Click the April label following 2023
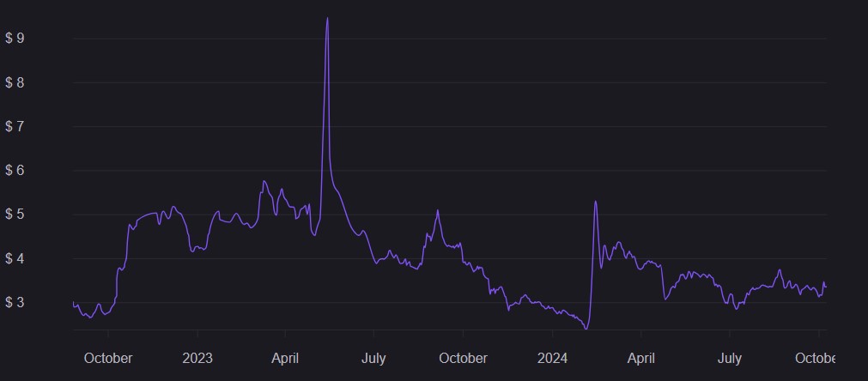This screenshot has width=868, height=381. pyautogui.click(x=285, y=359)
